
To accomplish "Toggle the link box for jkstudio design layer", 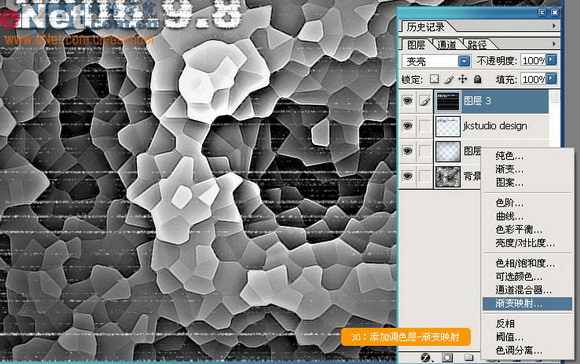I will (x=425, y=126).
